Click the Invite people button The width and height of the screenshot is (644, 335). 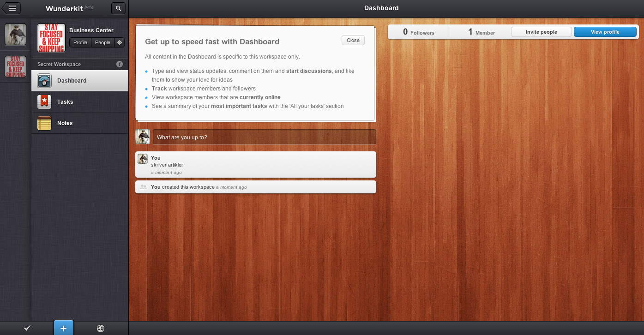click(x=542, y=32)
